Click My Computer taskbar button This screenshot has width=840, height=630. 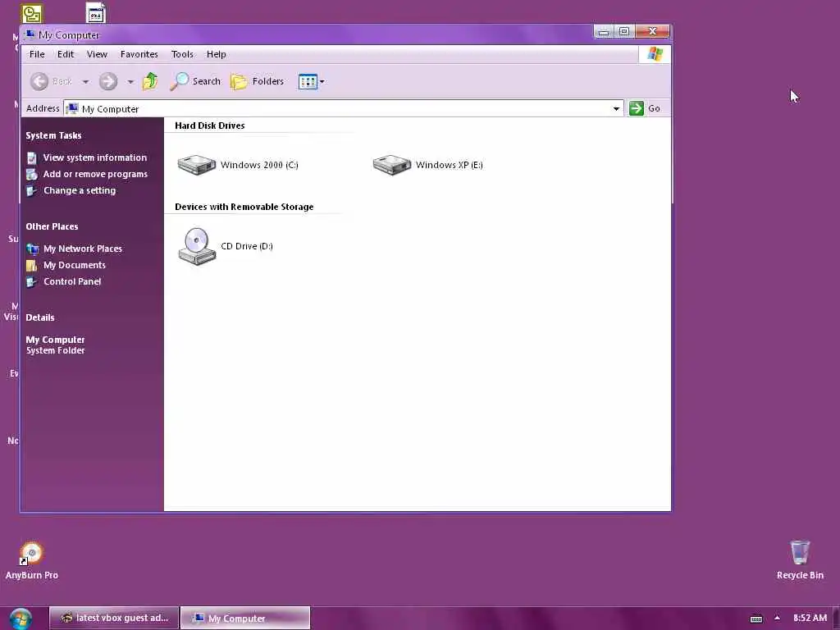(x=245, y=618)
